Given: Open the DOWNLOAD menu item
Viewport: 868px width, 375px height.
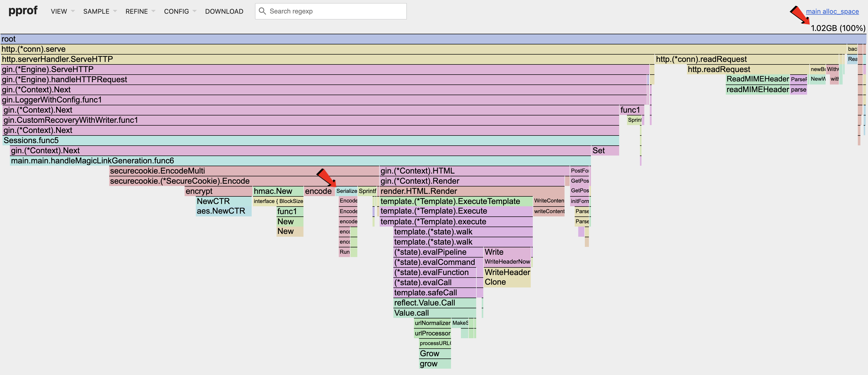Looking at the screenshot, I should point(224,11).
